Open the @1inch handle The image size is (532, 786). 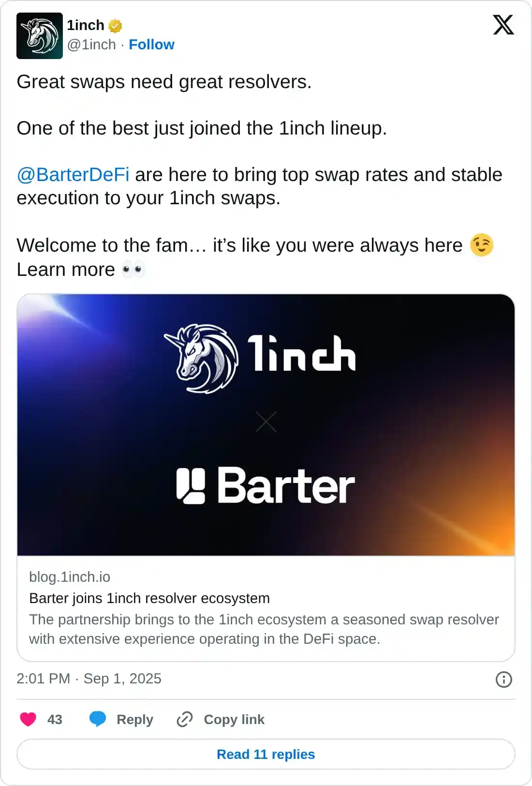[91, 45]
